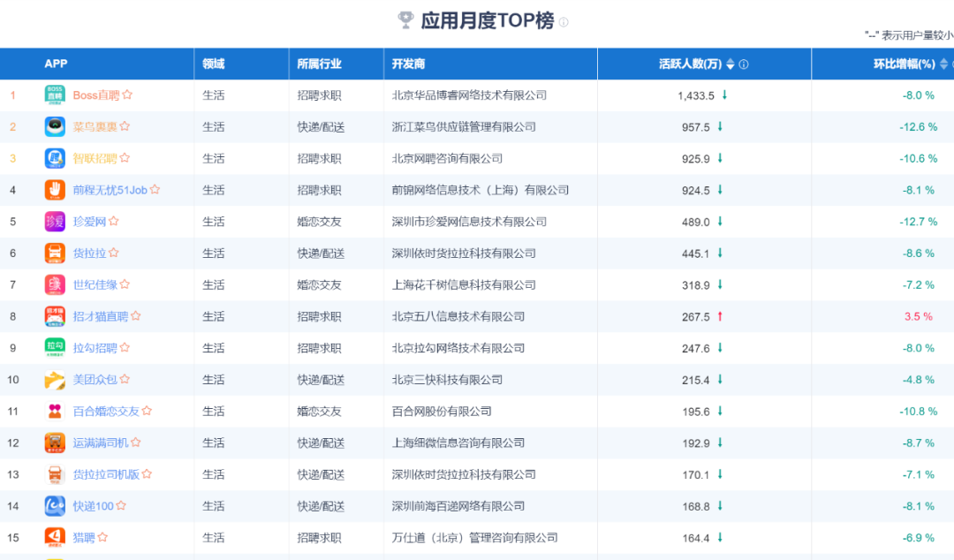This screenshot has height=560, width=954.
Task: Click the 前程无忧51Job app icon
Action: [x=55, y=190]
